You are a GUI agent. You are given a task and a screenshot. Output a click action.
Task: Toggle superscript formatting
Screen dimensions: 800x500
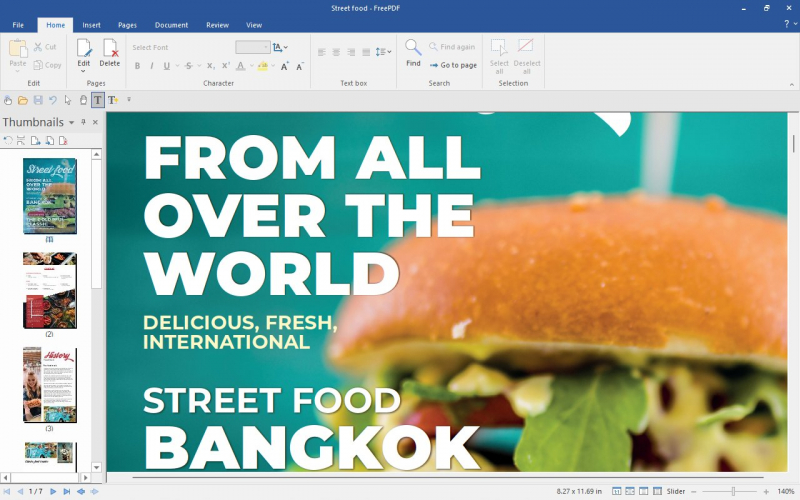pyautogui.click(x=226, y=66)
